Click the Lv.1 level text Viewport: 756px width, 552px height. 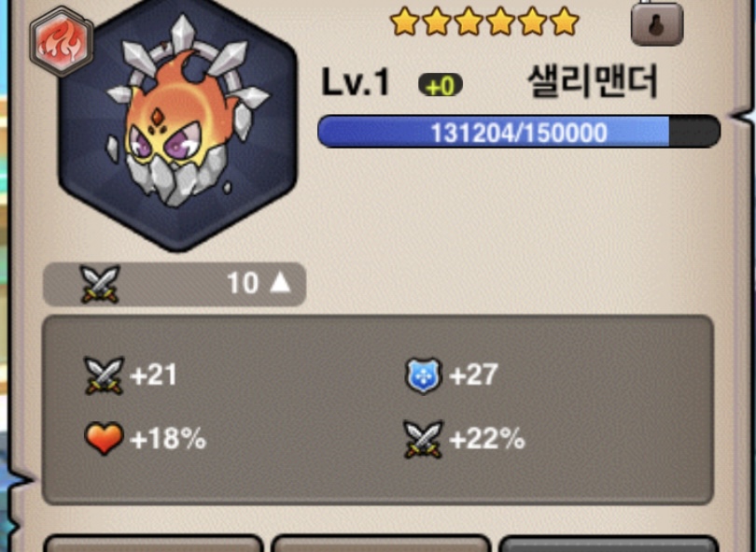[x=356, y=82]
